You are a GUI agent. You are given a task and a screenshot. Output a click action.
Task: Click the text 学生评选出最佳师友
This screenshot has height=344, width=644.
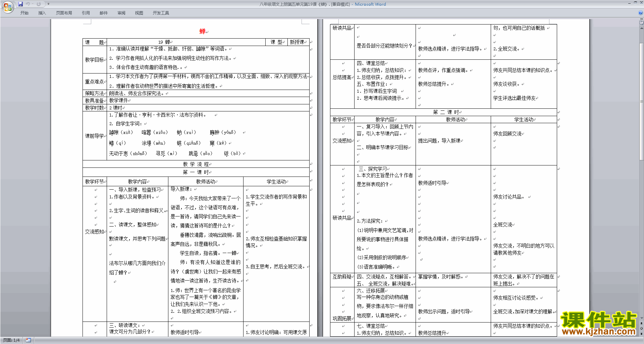click(514, 98)
